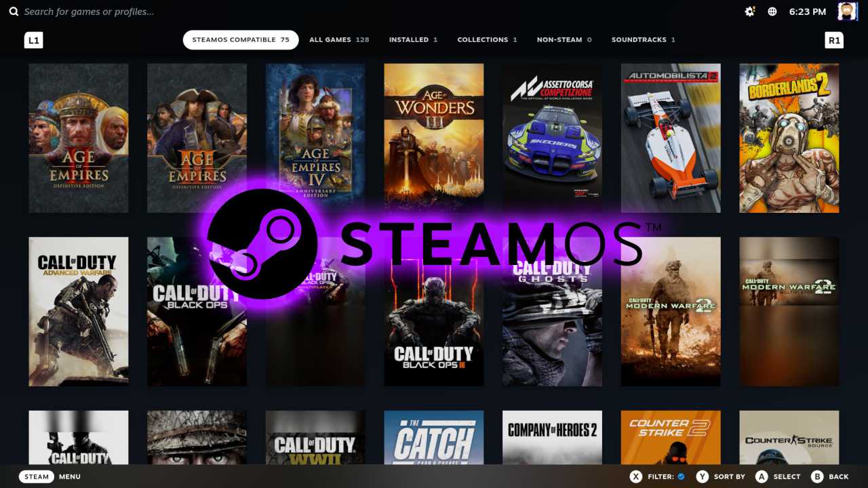The width and height of the screenshot is (868, 488).
Task: Select the Company of Heroes 2 tile
Action: tap(552, 437)
